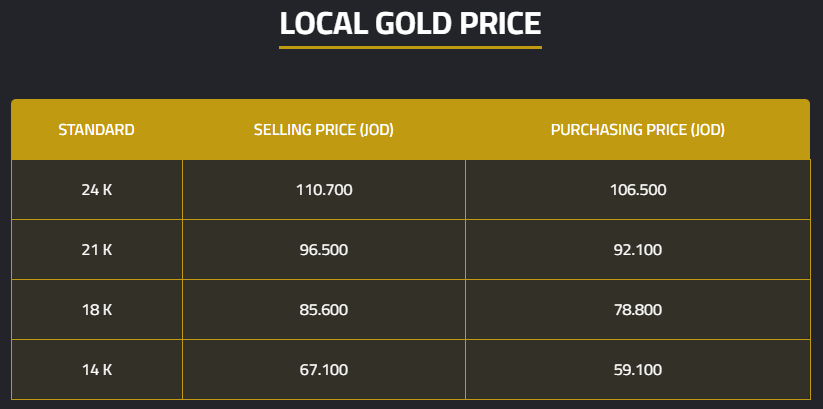Select the 59.100 purchasing price value
This screenshot has height=409, width=823.
click(637, 370)
